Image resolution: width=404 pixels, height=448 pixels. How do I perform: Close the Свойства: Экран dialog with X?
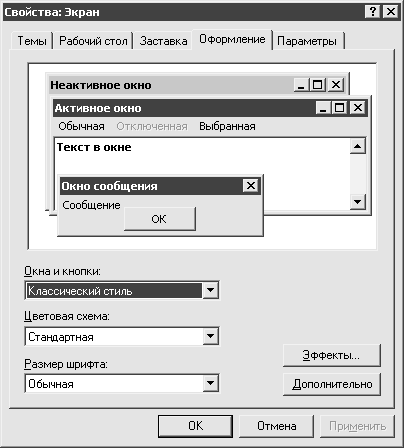click(390, 12)
